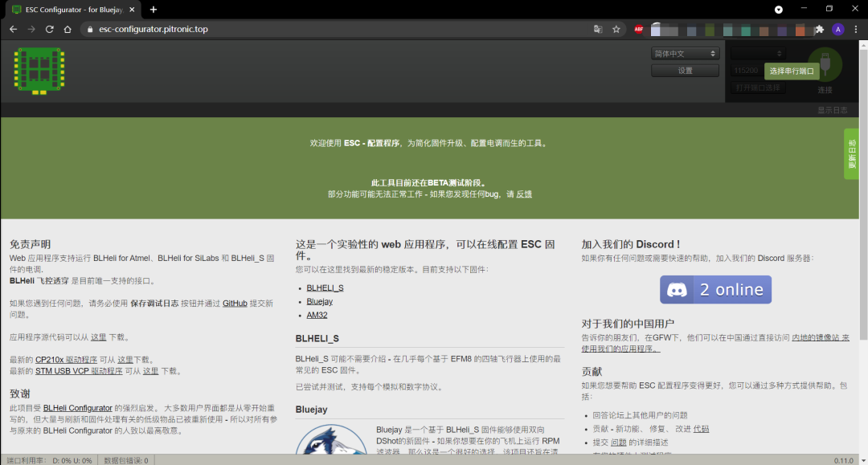The image size is (868, 465).
Task: Close the ESC Configurator tab
Action: tap(132, 10)
